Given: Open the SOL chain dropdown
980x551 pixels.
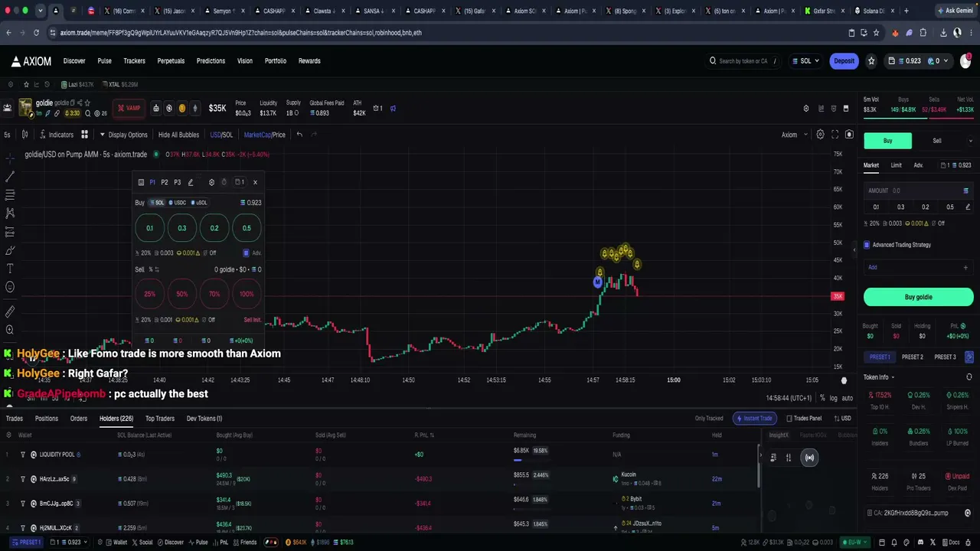Looking at the screenshot, I should (x=805, y=61).
